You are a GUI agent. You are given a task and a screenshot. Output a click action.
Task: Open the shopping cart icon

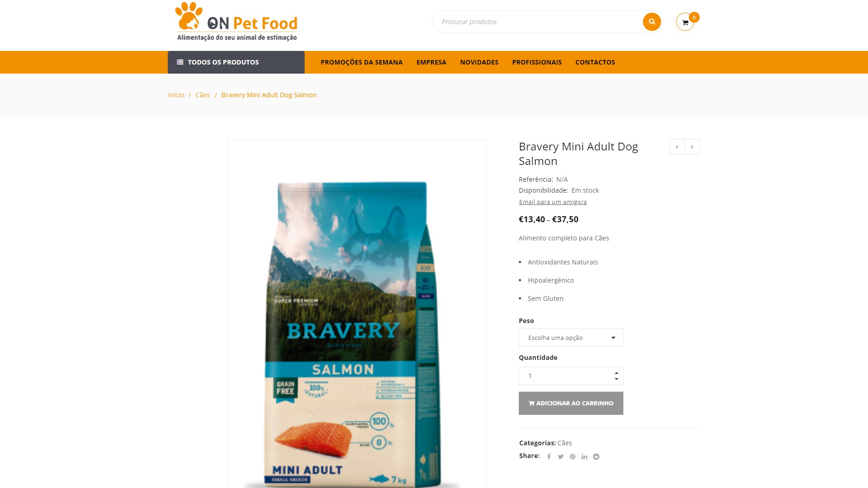685,22
